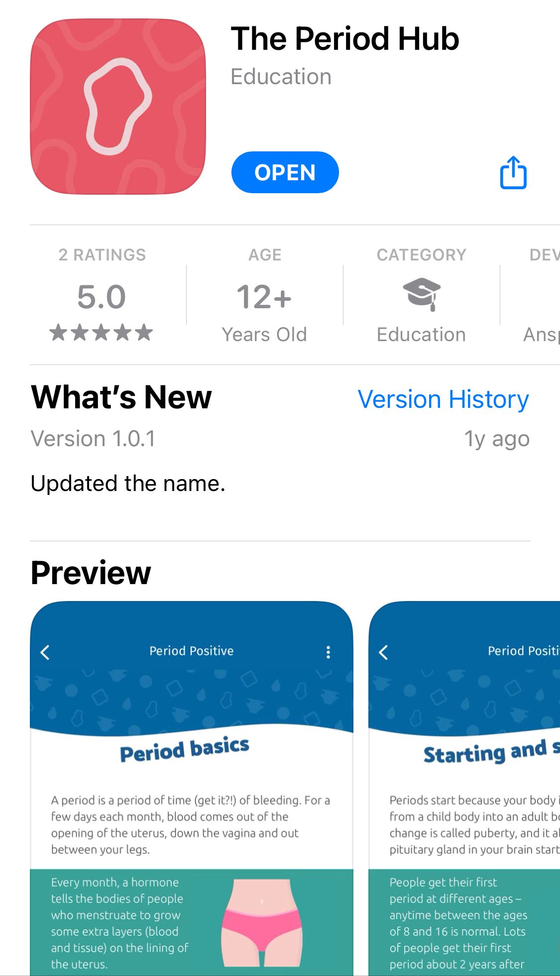Tap the back chevron in first preview
The height and width of the screenshot is (976, 560).
coord(45,652)
